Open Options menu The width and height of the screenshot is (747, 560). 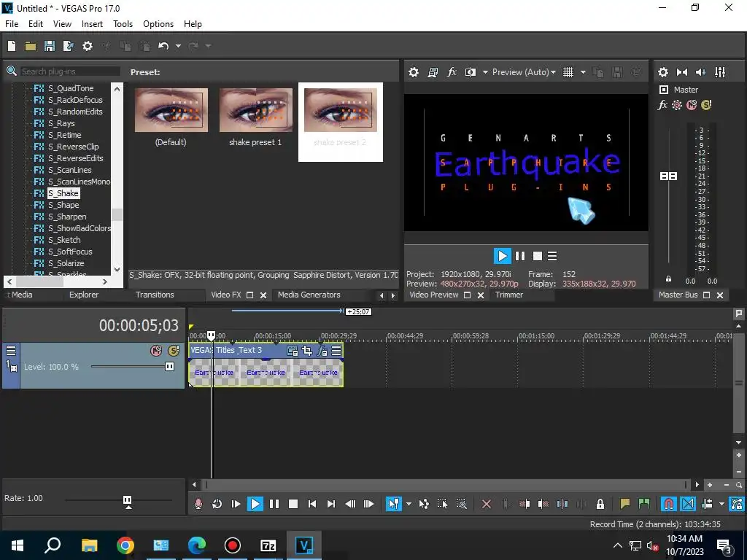coord(158,24)
